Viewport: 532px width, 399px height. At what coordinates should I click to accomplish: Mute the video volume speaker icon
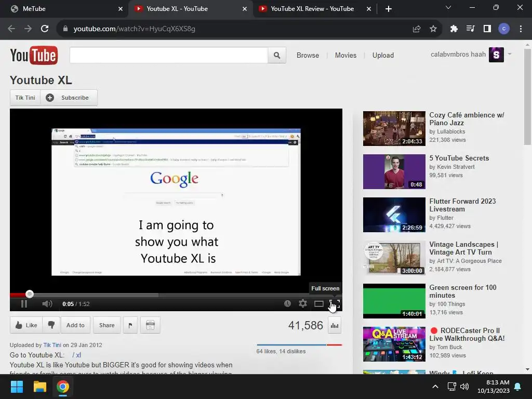(47, 303)
